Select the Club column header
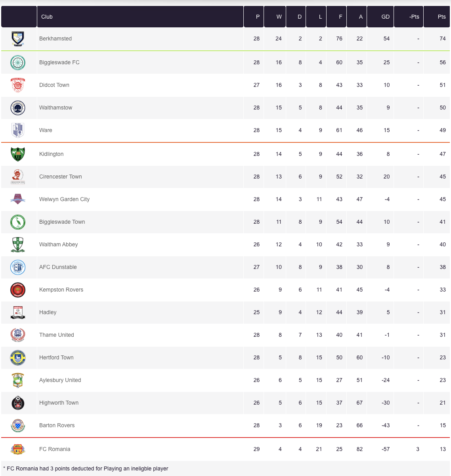The image size is (451, 476). pyautogui.click(x=47, y=17)
